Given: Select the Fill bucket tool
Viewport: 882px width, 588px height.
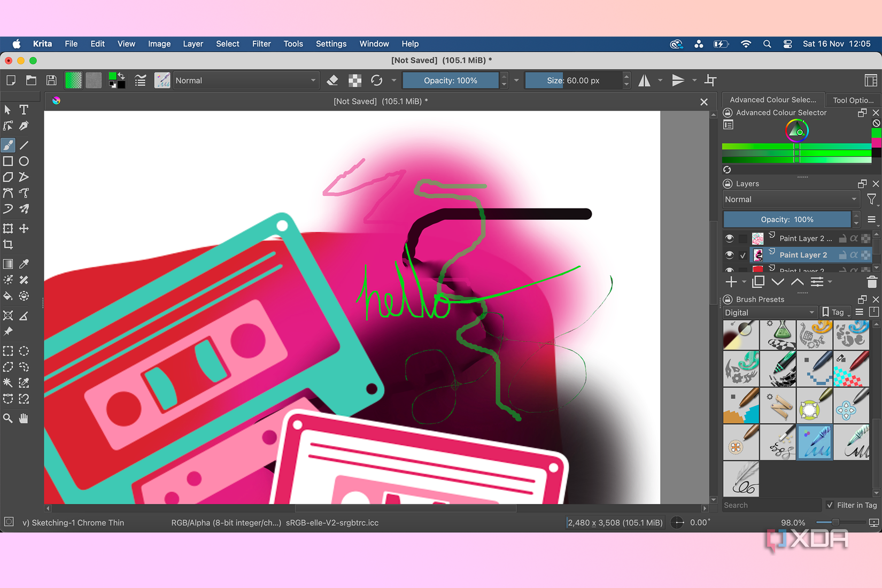Looking at the screenshot, I should [8, 296].
